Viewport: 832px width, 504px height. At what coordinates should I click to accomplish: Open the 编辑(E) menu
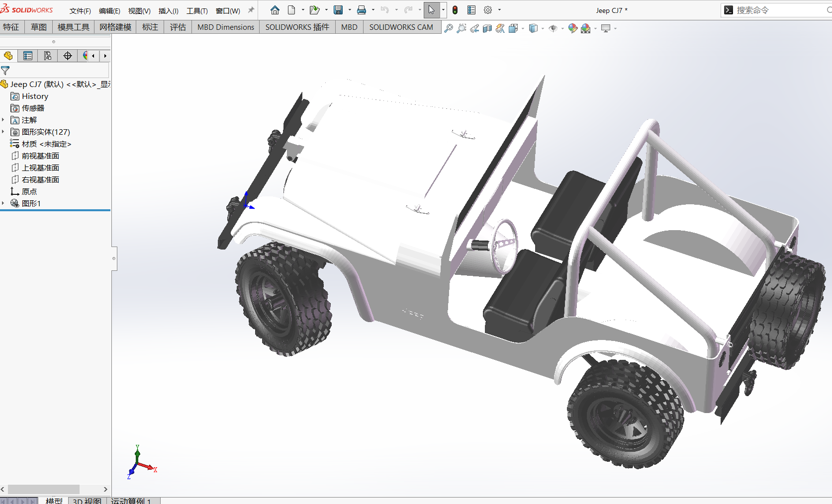pyautogui.click(x=109, y=10)
